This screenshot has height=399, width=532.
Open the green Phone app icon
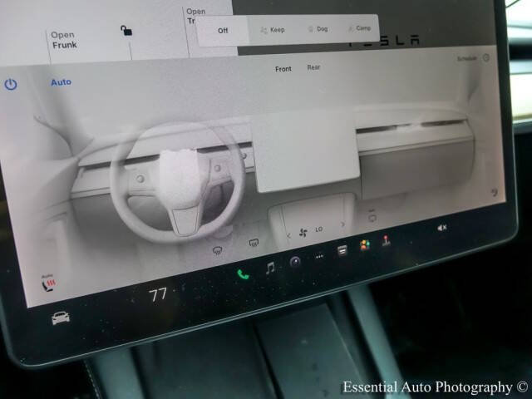click(x=243, y=274)
